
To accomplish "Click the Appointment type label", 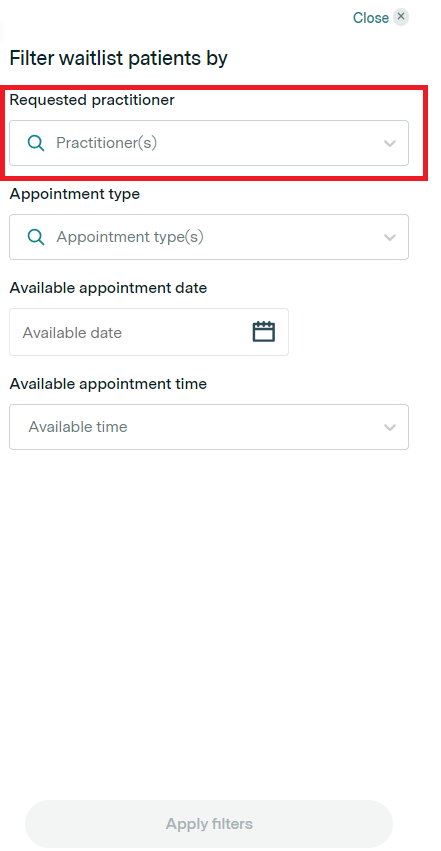I will pos(75,194).
